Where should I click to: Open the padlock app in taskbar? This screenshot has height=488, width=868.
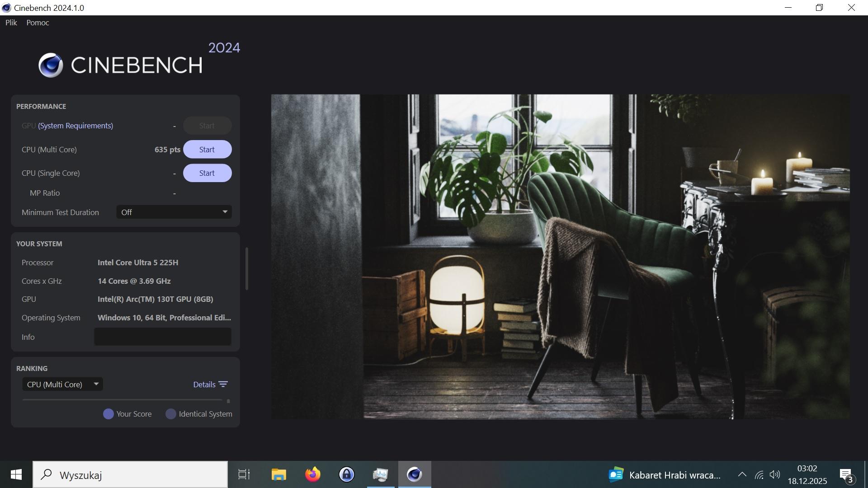click(346, 474)
